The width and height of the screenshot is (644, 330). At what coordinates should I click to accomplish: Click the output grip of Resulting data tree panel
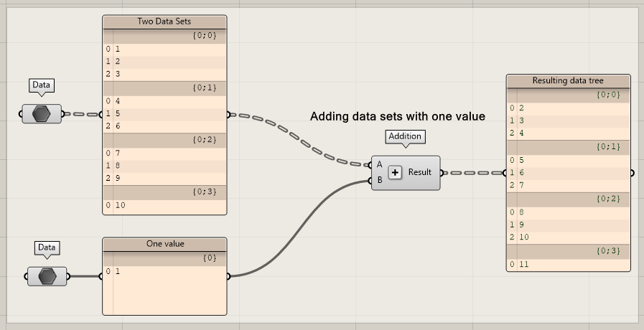tap(632, 173)
